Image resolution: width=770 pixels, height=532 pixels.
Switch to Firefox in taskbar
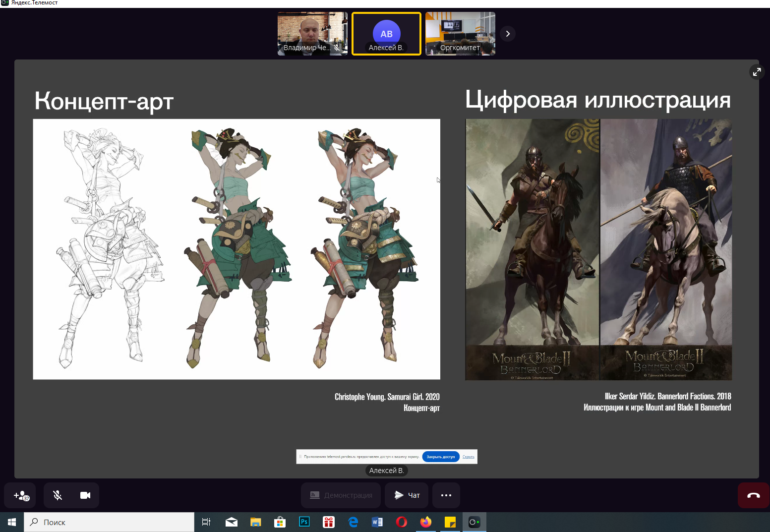click(426, 522)
